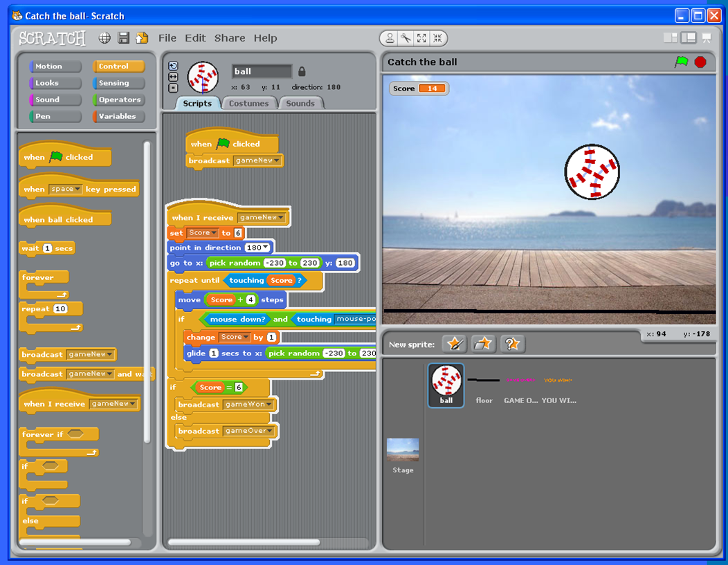Select the duplicate stamp tool

tap(390, 39)
